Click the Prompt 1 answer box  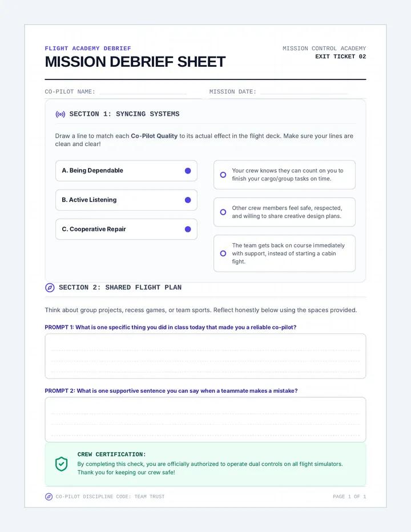point(205,356)
